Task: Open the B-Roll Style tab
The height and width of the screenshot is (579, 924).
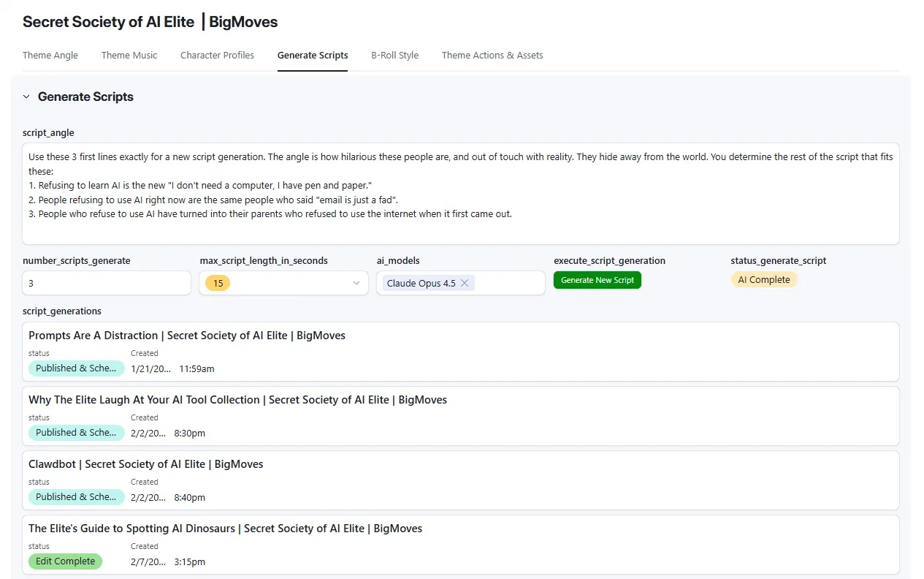Action: click(394, 55)
